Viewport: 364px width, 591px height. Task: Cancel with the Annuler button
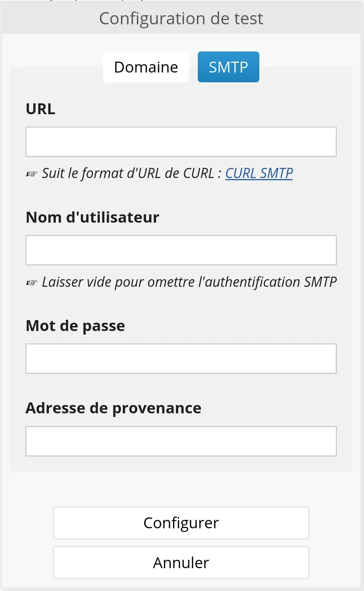click(x=181, y=563)
